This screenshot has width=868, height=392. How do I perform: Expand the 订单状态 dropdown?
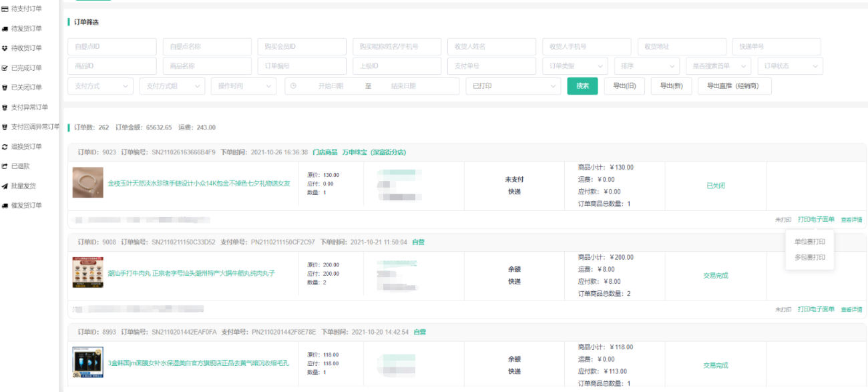coord(791,66)
